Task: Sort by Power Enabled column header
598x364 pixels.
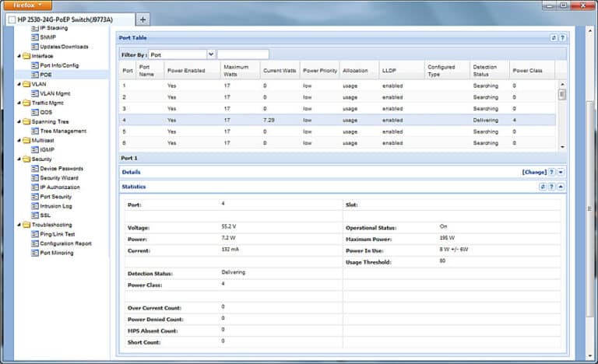Action: 192,70
